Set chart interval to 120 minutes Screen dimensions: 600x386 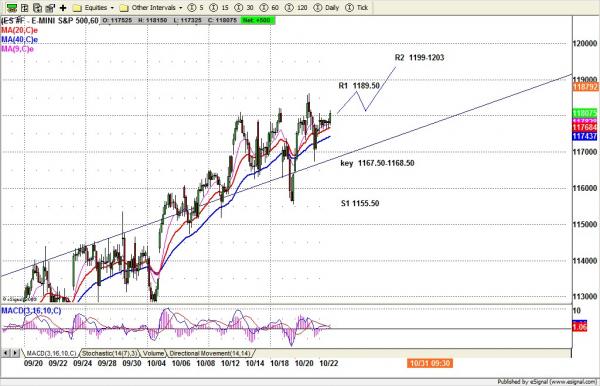coord(297,8)
